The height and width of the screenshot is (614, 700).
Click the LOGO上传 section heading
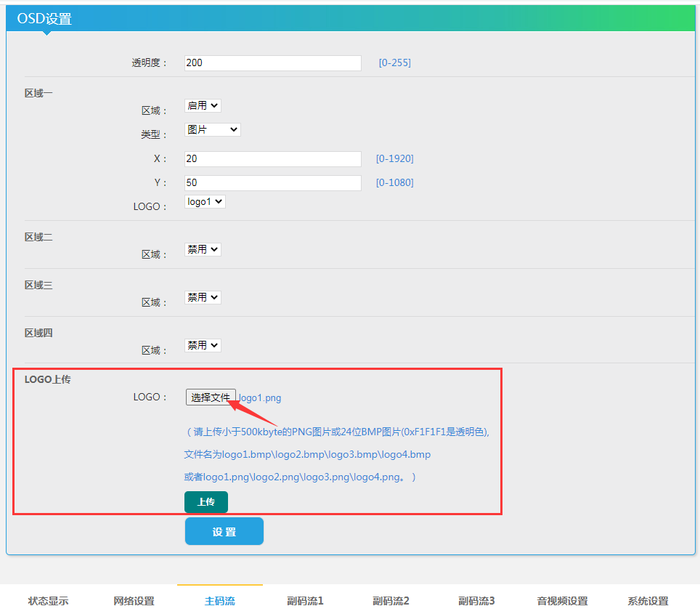[x=48, y=379]
